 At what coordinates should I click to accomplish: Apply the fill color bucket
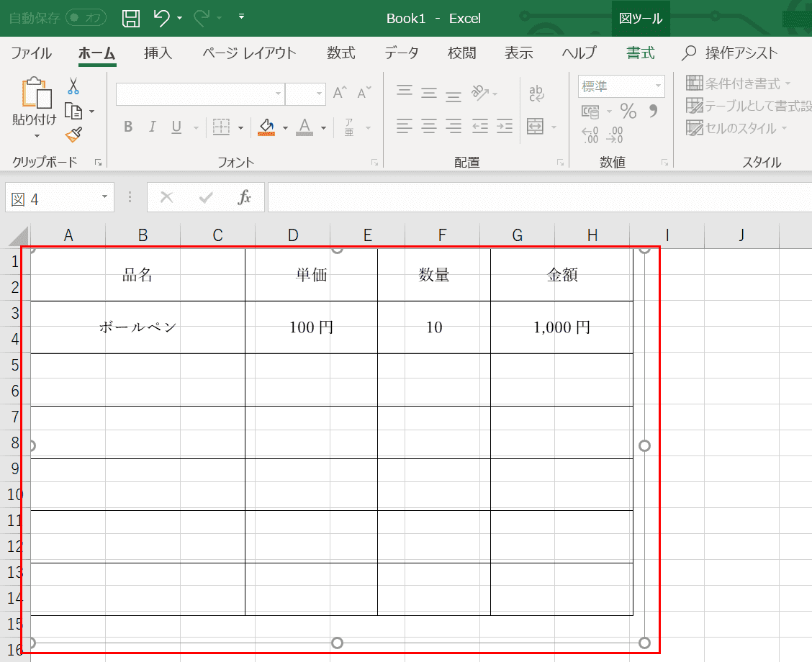266,127
